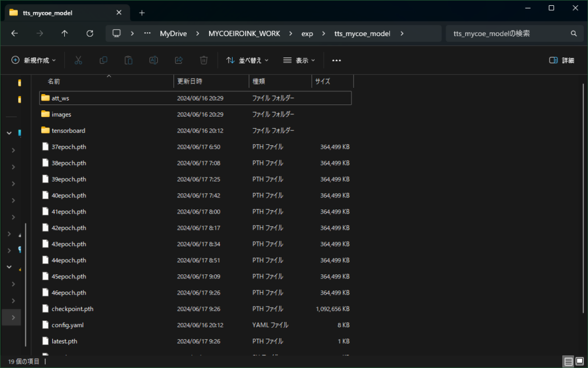This screenshot has height=368, width=588.
Task: Click the file list vertical scrollbar
Action: pos(583,198)
